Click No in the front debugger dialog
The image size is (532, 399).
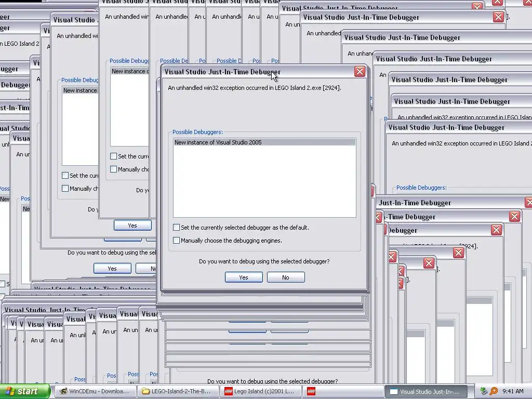pyautogui.click(x=286, y=277)
